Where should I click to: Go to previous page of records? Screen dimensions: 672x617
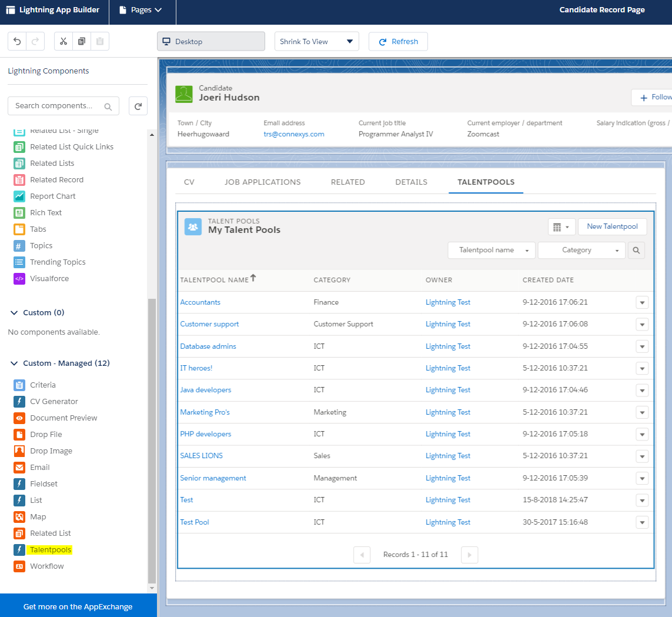click(x=362, y=555)
